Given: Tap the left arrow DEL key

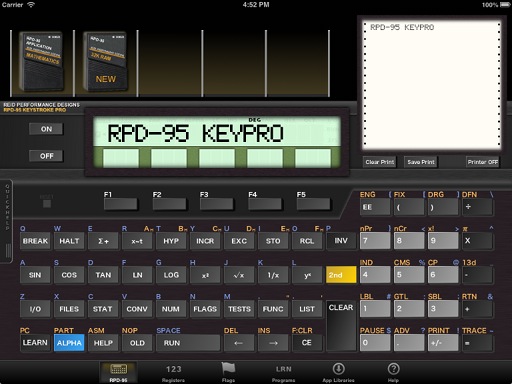Looking at the screenshot, I should 238,343.
